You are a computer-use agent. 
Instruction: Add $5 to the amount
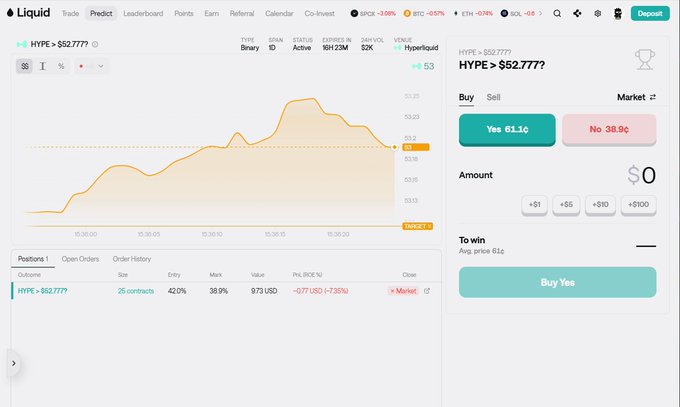[566, 205]
